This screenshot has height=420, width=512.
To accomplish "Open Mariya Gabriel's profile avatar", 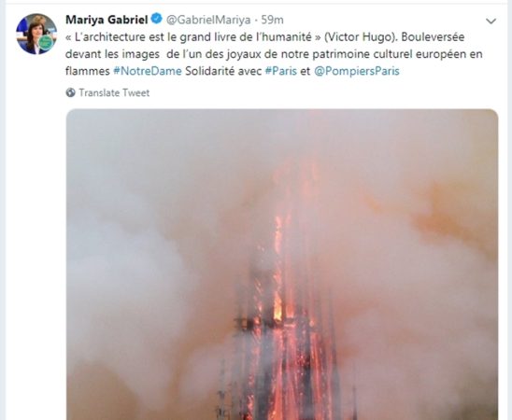I will pyautogui.click(x=36, y=34).
